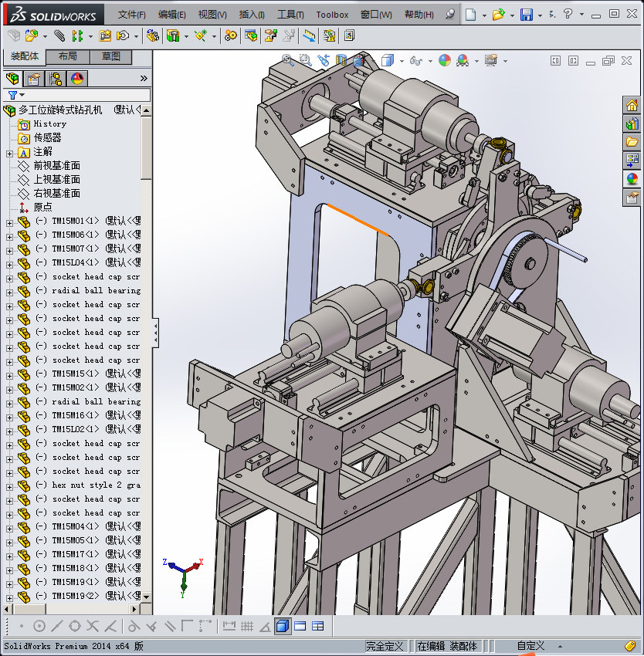Open the 工具(T) menu

click(290, 15)
